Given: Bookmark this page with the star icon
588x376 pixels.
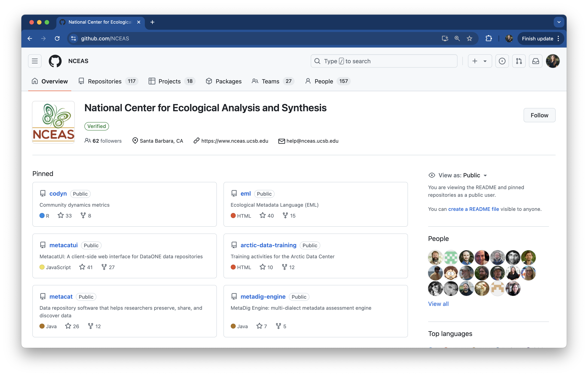Looking at the screenshot, I should (x=469, y=39).
